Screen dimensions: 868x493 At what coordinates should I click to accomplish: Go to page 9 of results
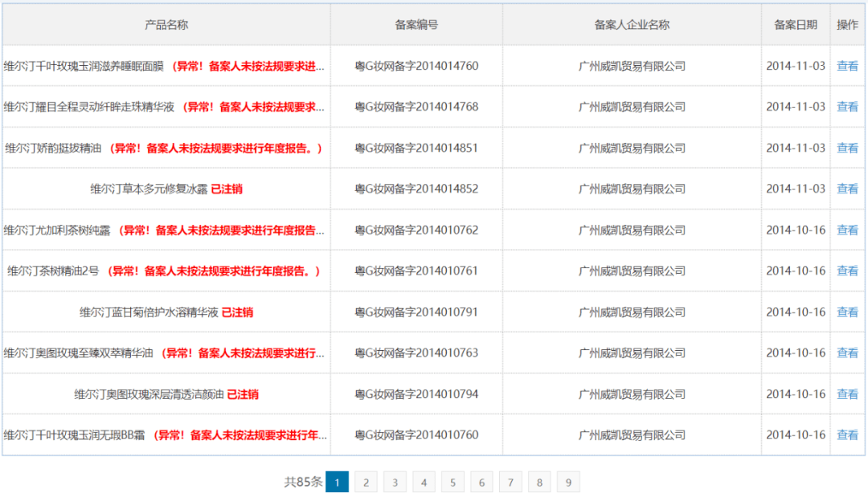(568, 482)
